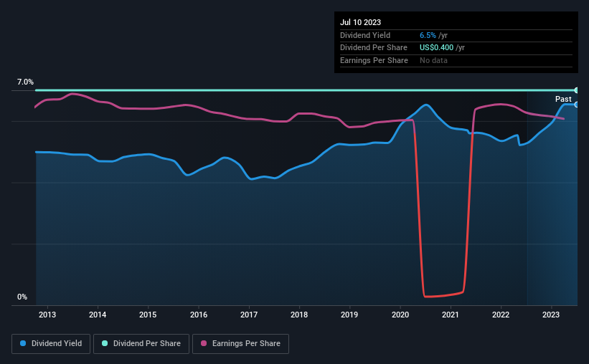The height and width of the screenshot is (364, 589).
Task: Click the US$0.400 dividend per share value
Action: pos(436,48)
